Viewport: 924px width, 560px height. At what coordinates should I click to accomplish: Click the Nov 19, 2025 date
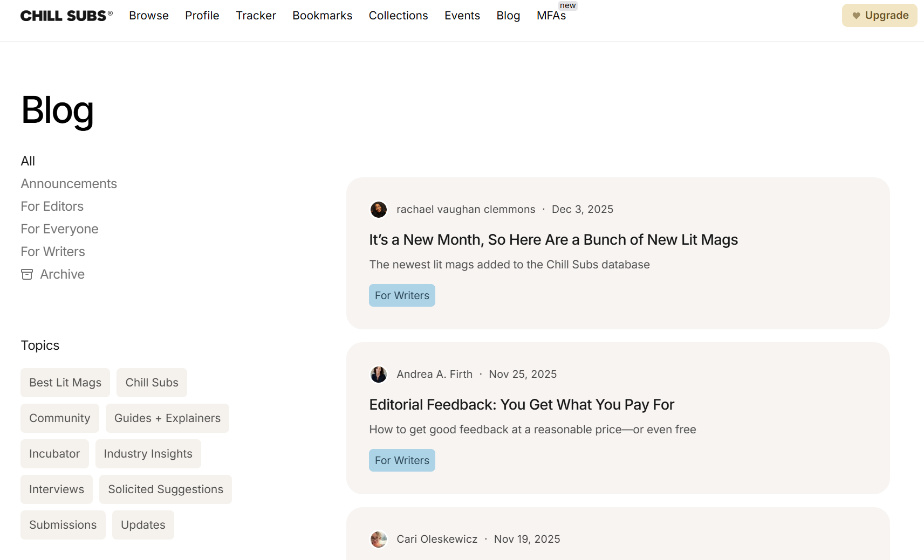click(527, 540)
